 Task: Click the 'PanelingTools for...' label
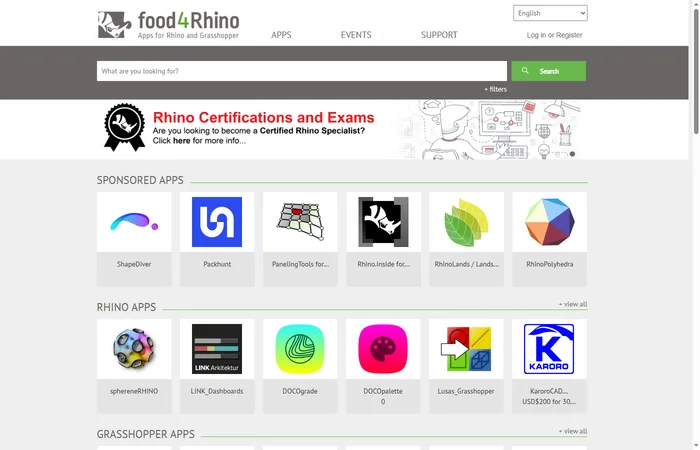click(300, 264)
